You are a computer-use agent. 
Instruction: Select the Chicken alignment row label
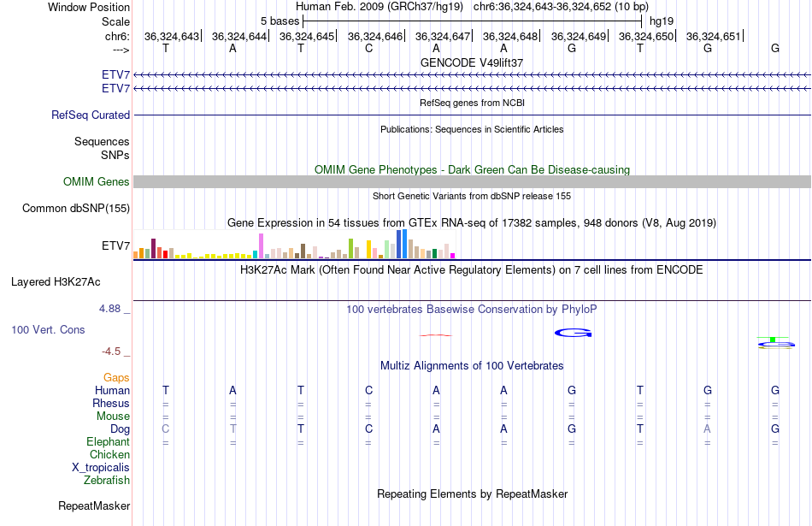109,454
